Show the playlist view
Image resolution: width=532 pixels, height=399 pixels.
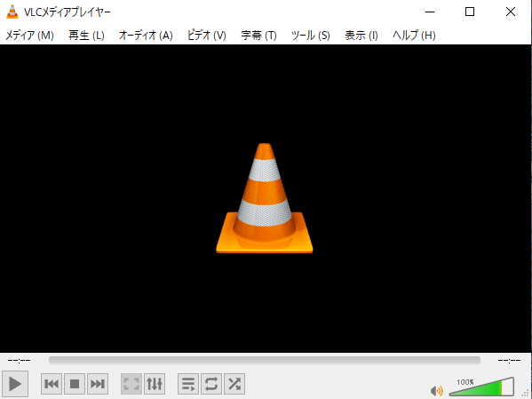pyautogui.click(x=188, y=384)
